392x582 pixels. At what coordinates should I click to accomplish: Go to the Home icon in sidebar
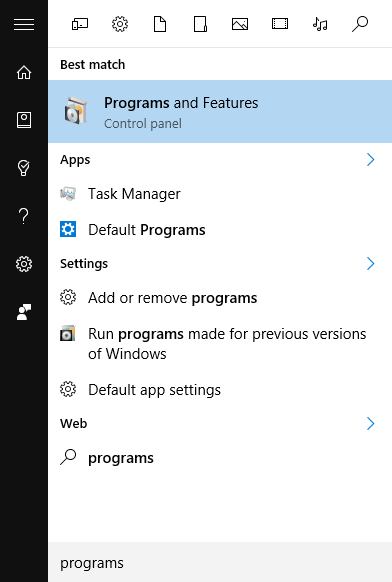click(24, 72)
